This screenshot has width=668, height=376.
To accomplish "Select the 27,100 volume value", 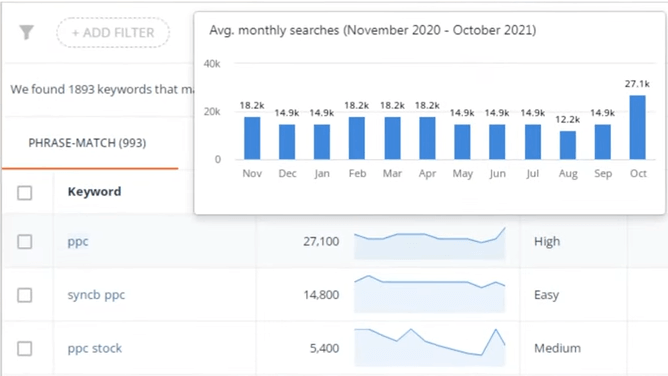I will click(321, 241).
